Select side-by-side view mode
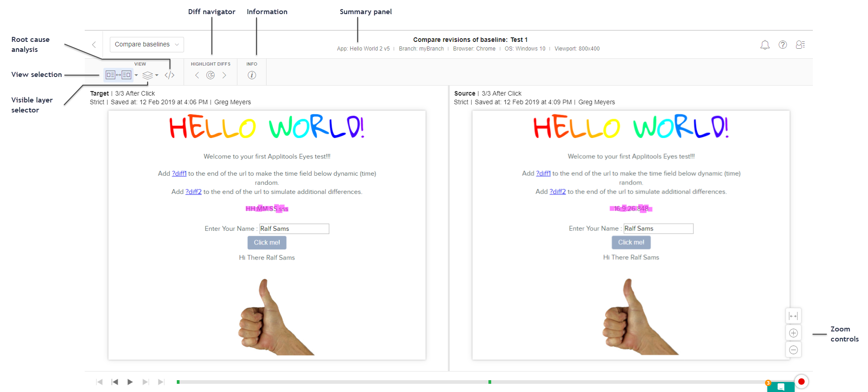The width and height of the screenshot is (868, 392). coord(118,75)
